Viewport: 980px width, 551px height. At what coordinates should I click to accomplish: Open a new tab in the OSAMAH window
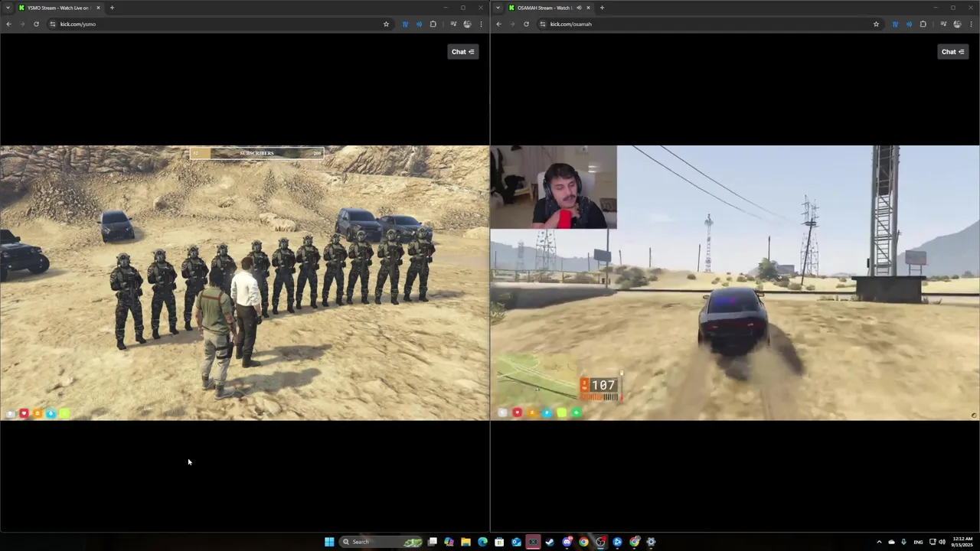(602, 8)
